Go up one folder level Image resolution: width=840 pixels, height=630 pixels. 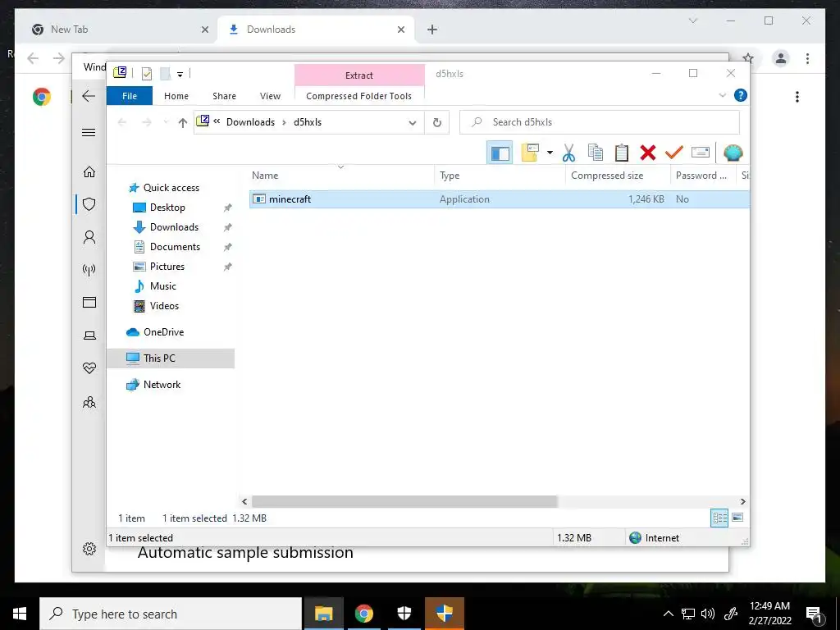coord(183,123)
